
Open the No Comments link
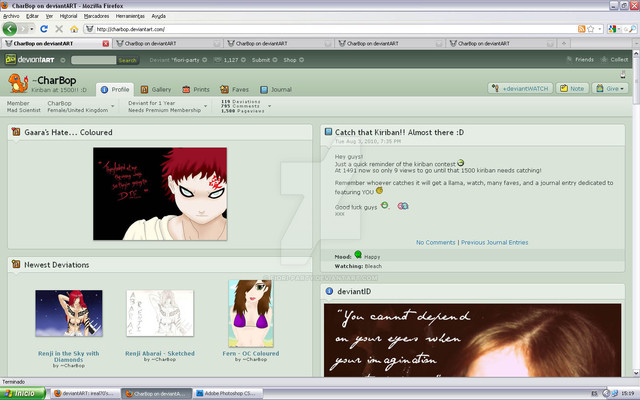pos(436,242)
